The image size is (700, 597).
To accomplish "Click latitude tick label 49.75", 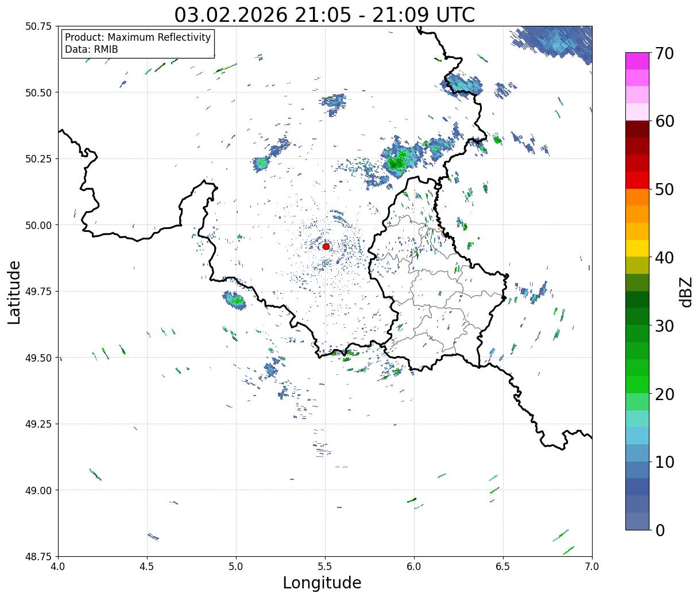I will [38, 291].
